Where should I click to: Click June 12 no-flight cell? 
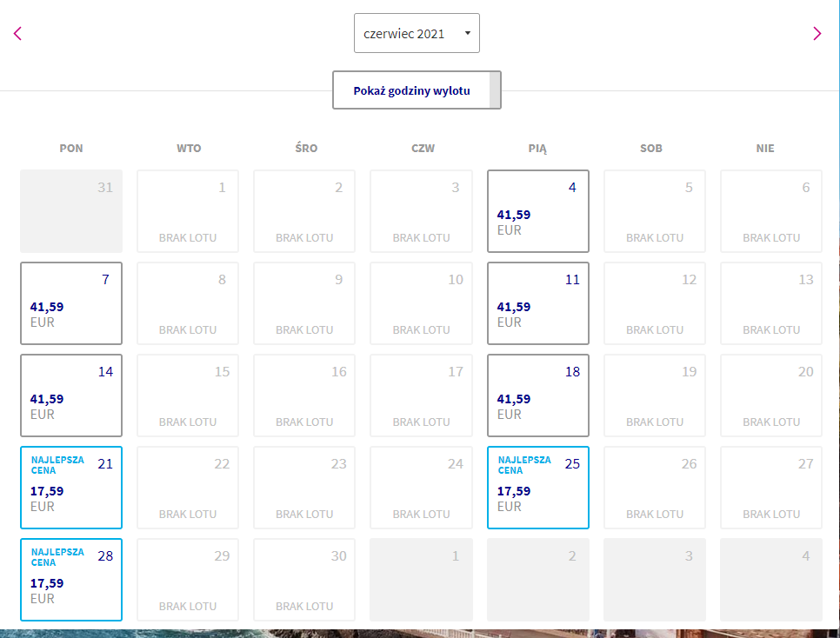click(x=655, y=303)
